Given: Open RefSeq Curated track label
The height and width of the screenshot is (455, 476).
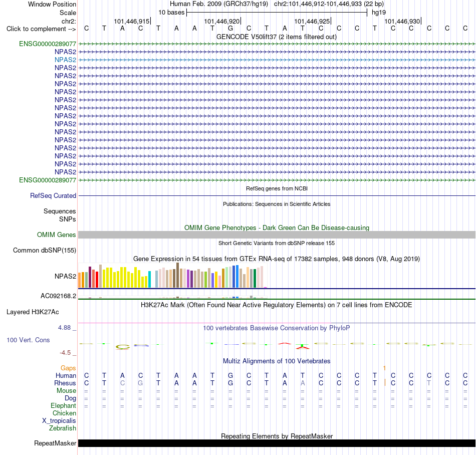Looking at the screenshot, I should point(53,196).
